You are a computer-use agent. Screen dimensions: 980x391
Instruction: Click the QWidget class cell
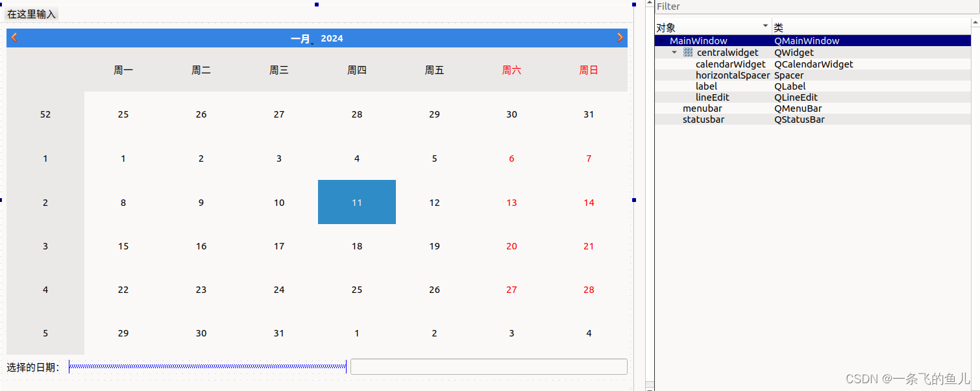[794, 53]
